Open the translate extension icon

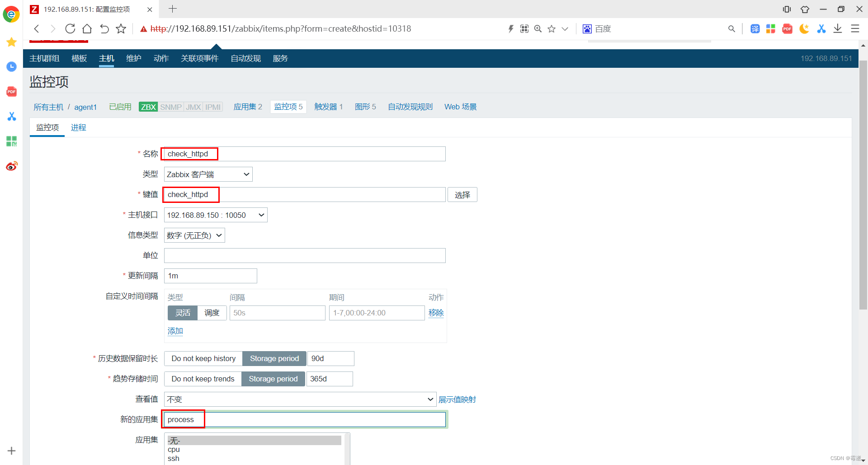pyautogui.click(x=755, y=29)
